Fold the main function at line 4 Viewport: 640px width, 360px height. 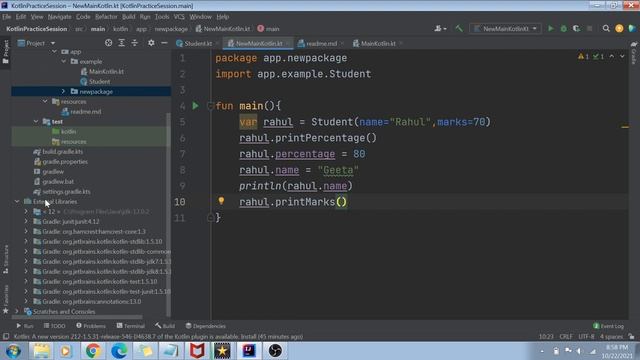210,106
